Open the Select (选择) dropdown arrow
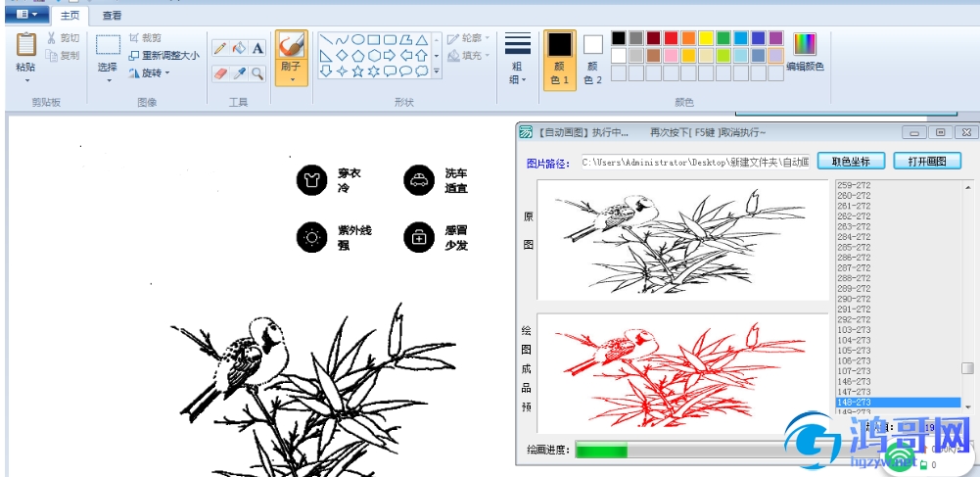 [108, 80]
